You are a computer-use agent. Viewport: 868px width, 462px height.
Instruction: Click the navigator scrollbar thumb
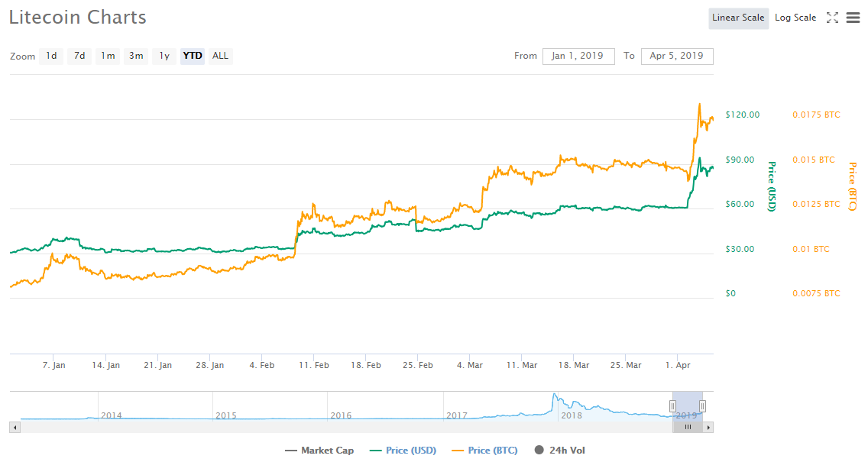688,427
